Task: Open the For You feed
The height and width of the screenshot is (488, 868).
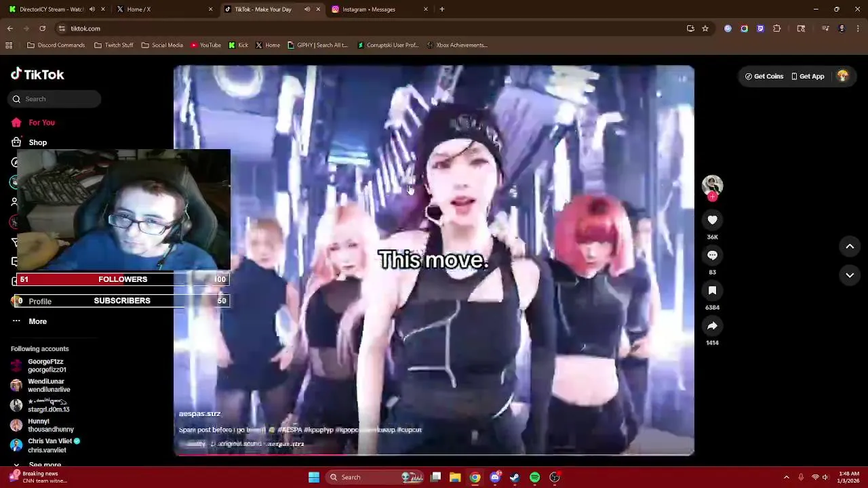Action: pos(41,123)
